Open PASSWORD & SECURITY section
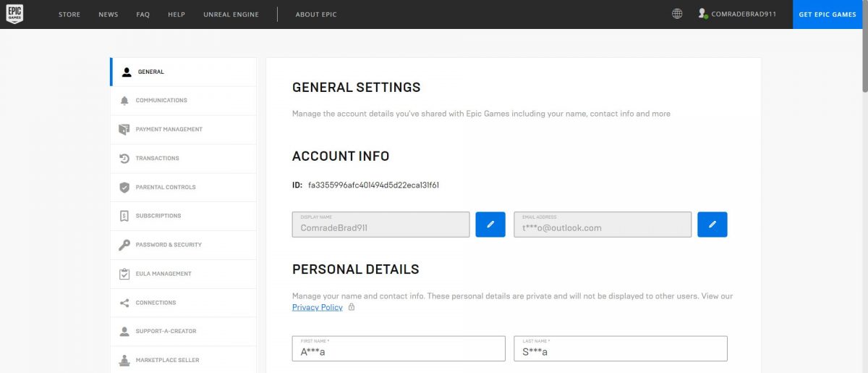Image resolution: width=868 pixels, height=373 pixels. click(x=183, y=245)
